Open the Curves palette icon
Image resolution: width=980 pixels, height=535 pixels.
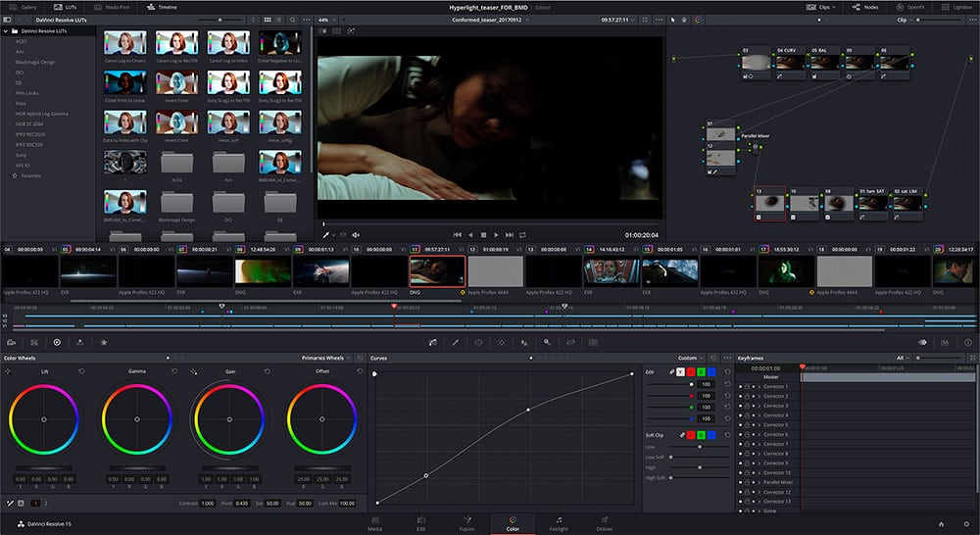(x=432, y=343)
